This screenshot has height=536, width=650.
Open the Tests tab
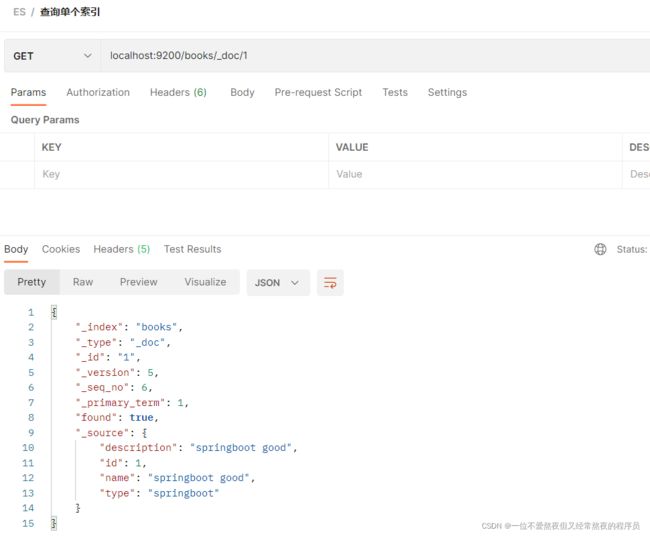395,92
